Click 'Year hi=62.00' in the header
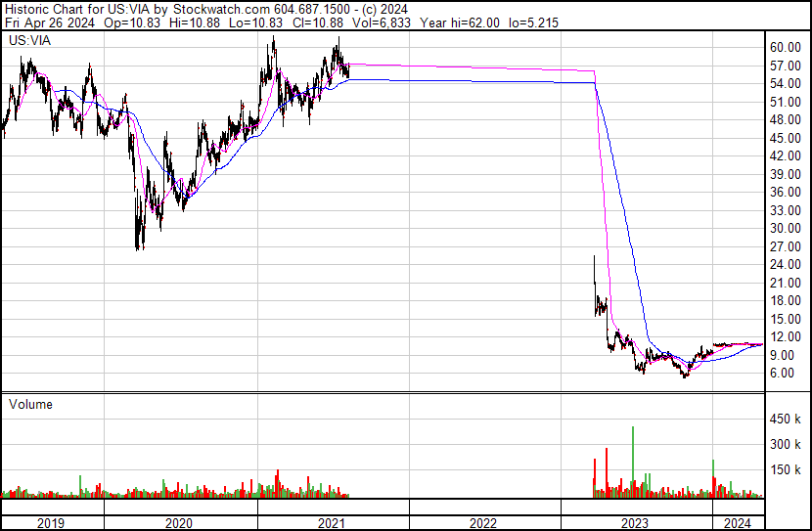Image resolution: width=812 pixels, height=531 pixels. 460,22
